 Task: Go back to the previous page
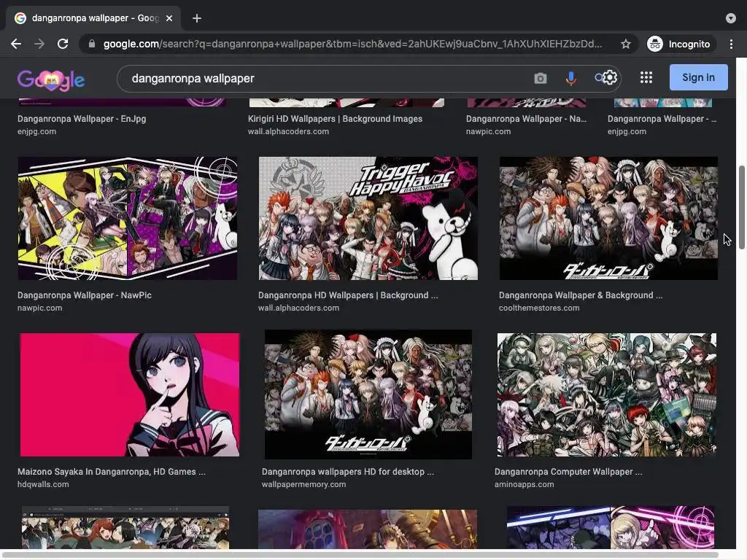click(x=16, y=44)
